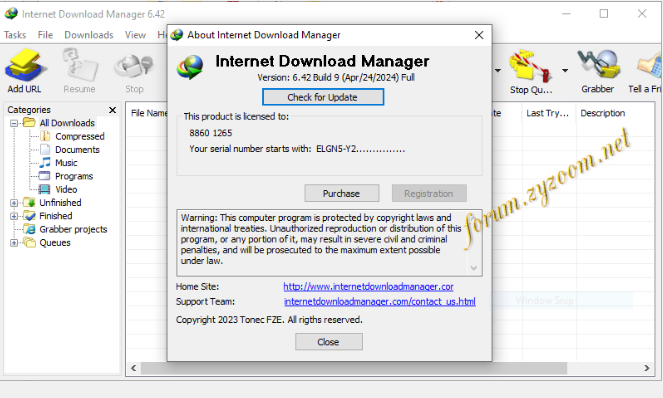Click the IDM logo in About dialog
The width and height of the screenshot is (663, 398).
190,67
